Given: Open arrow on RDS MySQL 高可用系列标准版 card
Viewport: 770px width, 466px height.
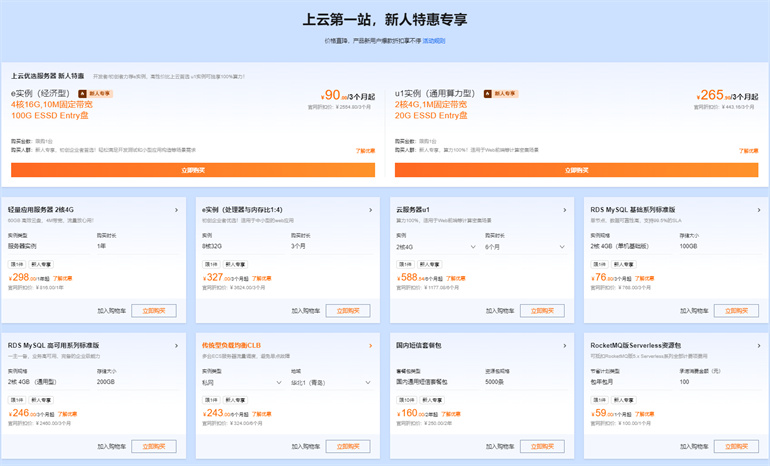Looking at the screenshot, I should 176,346.
